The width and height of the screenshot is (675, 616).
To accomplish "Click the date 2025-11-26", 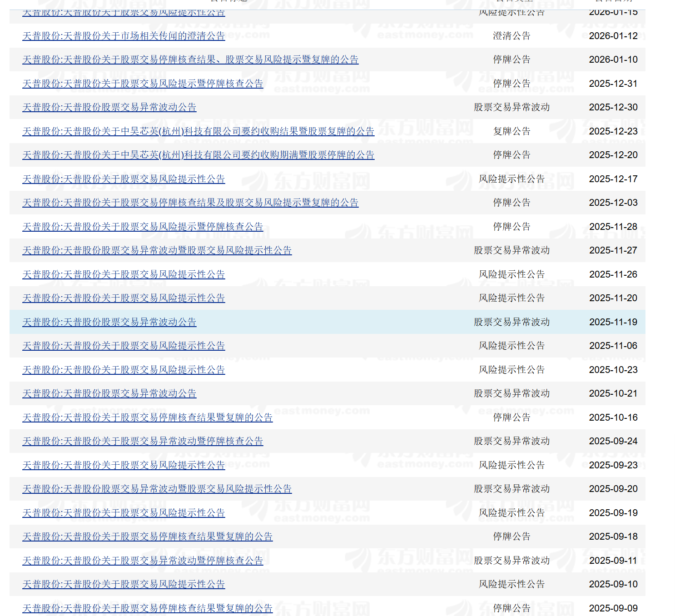I will click(613, 274).
